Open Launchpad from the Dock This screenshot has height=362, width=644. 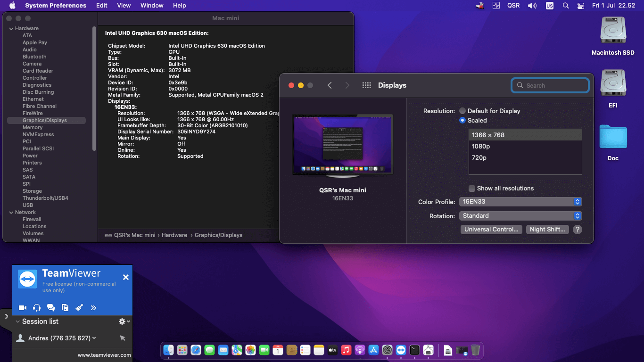(182, 350)
